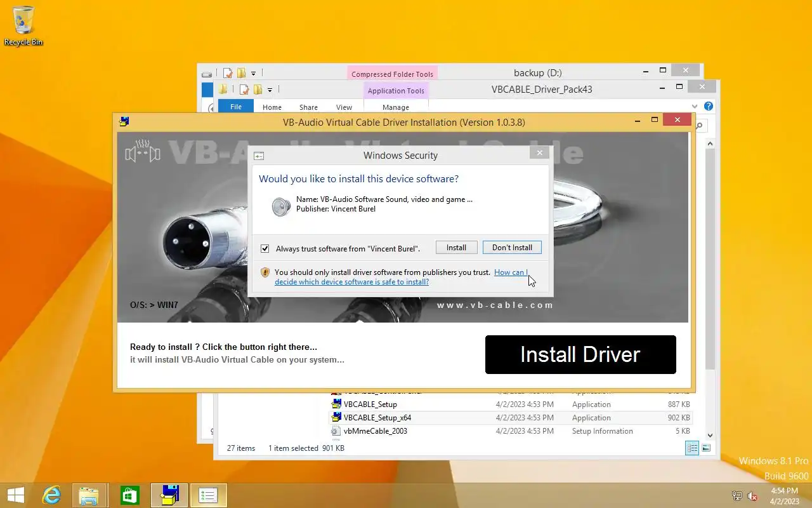Click the drive icon in backup (D:) title bar
The image size is (812, 508).
[x=207, y=74]
